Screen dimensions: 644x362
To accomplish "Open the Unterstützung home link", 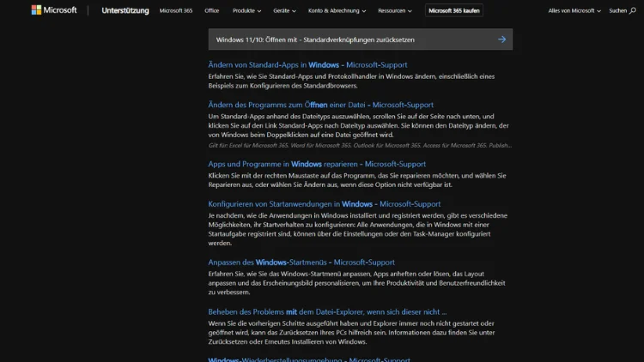I will coord(125,10).
